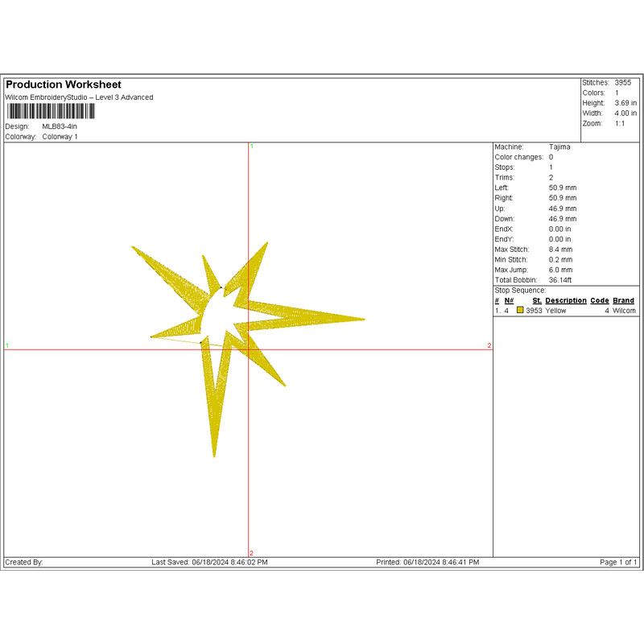Click the 'Page 1 of 1' footer text

tap(618, 562)
